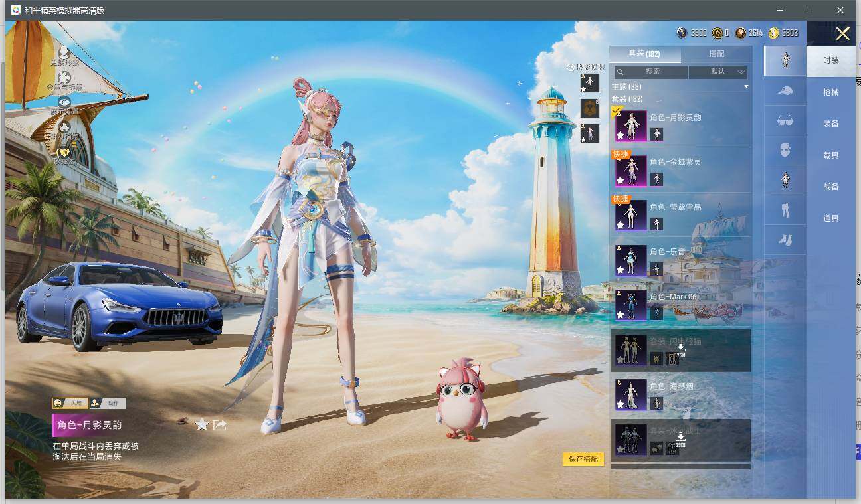861x504 pixels.
Task: Select the 动作 action toggle
Action: [108, 403]
